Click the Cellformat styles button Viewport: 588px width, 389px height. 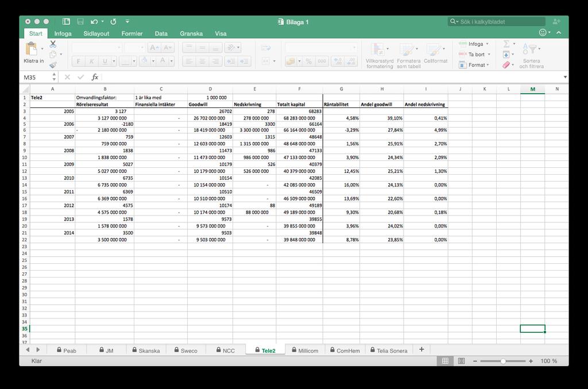[x=435, y=52]
